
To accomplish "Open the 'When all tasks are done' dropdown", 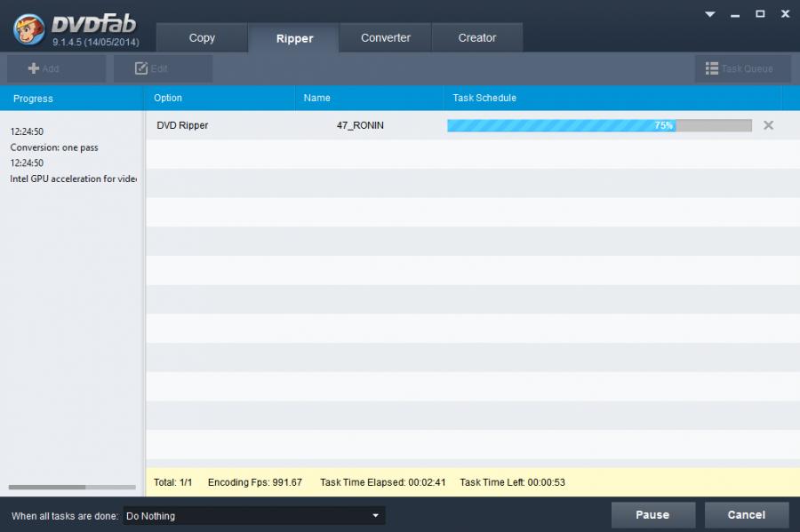I will pos(254,516).
